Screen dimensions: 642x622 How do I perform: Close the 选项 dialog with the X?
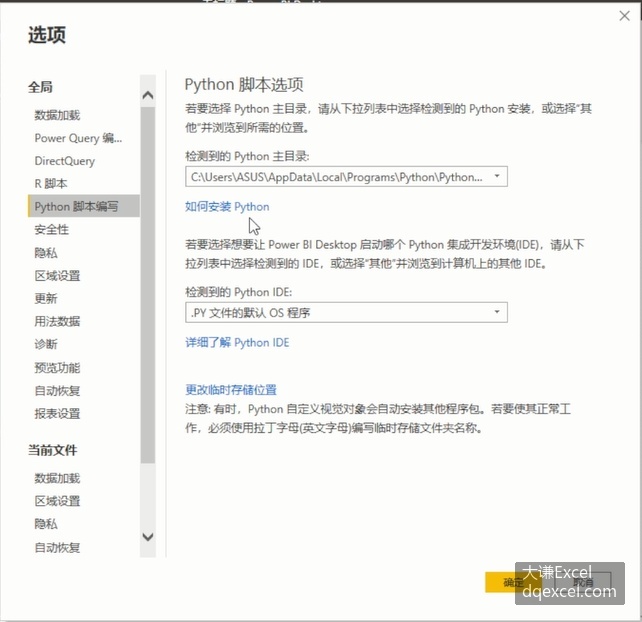coord(624,16)
